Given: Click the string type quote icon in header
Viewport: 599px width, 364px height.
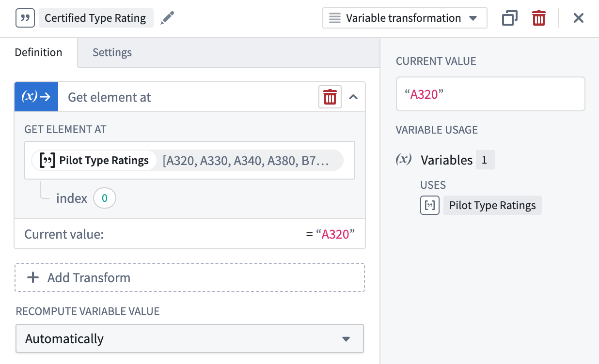Looking at the screenshot, I should point(25,18).
